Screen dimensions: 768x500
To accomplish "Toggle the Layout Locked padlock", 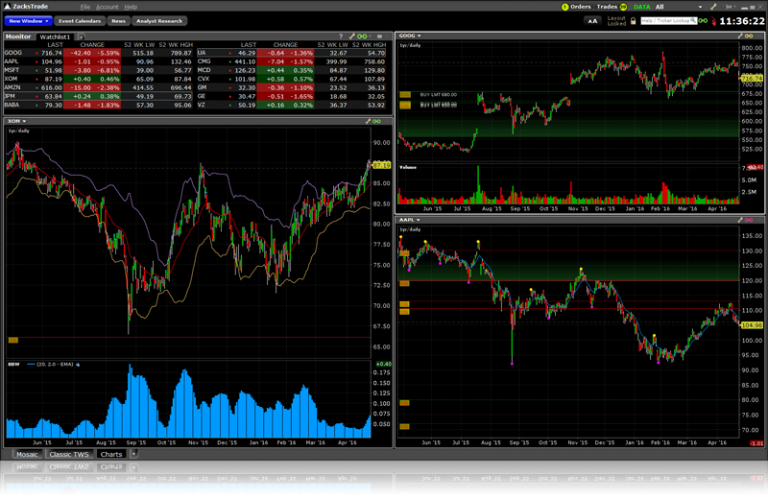I will pyautogui.click(x=633, y=21).
